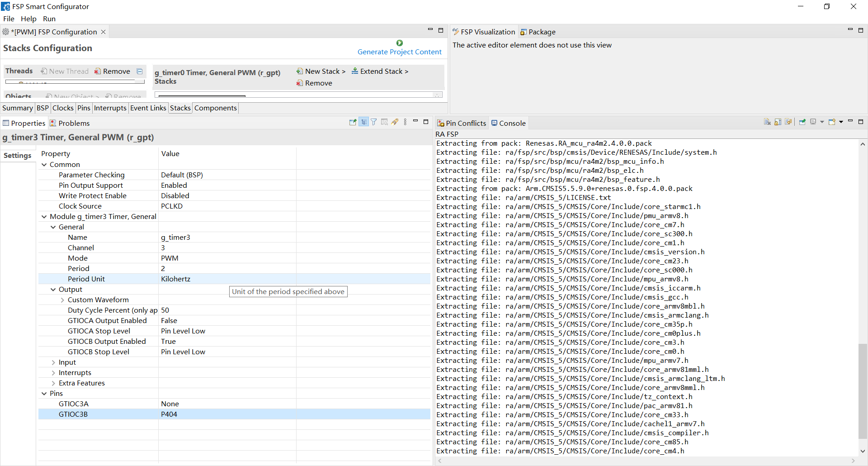Minimize the Properties panel
Screen dimensions: 868x466
coord(415,121)
